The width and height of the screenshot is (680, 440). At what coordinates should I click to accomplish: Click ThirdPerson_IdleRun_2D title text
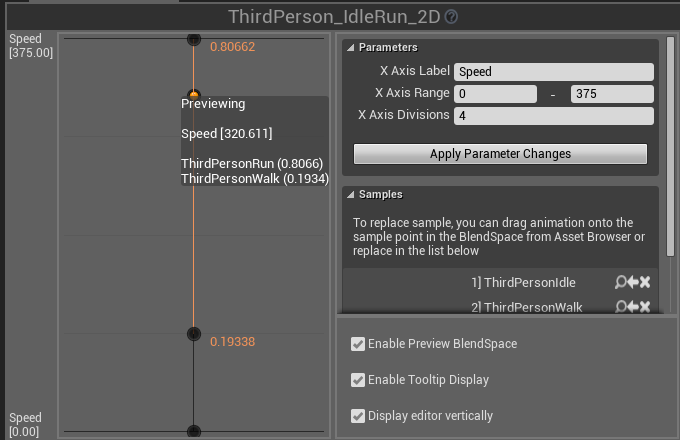(x=334, y=17)
